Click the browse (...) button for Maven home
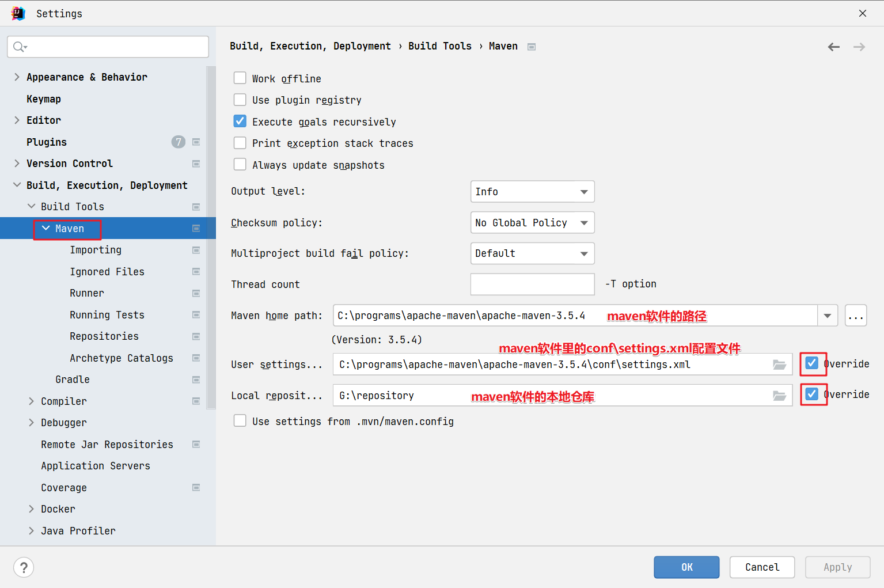 pyautogui.click(x=856, y=316)
